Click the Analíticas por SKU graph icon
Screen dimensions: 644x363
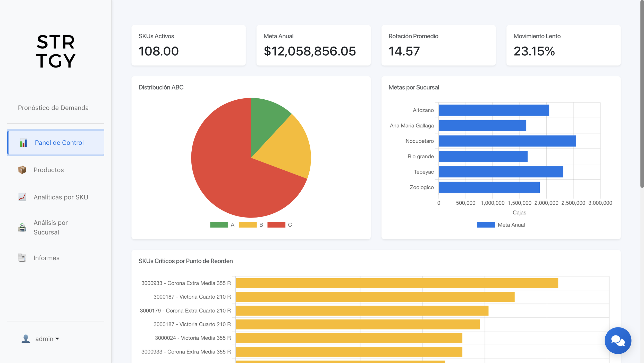tap(22, 197)
